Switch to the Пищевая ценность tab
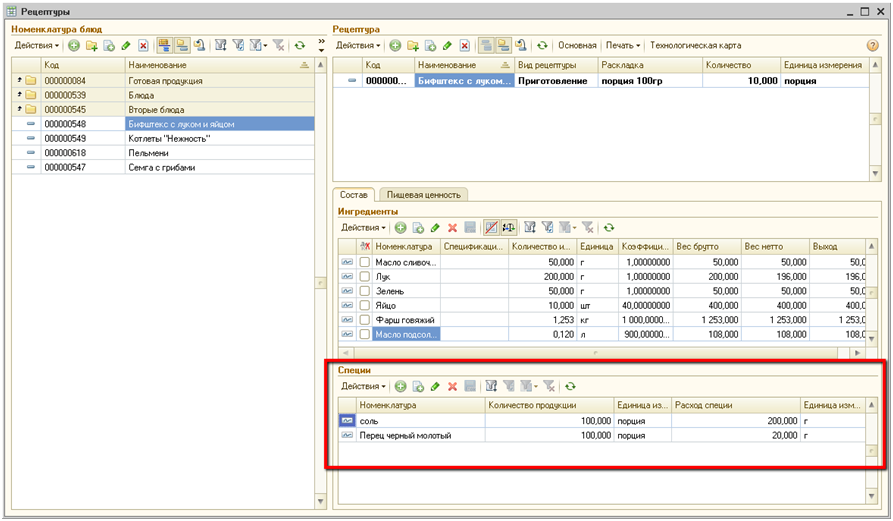 [x=422, y=195]
